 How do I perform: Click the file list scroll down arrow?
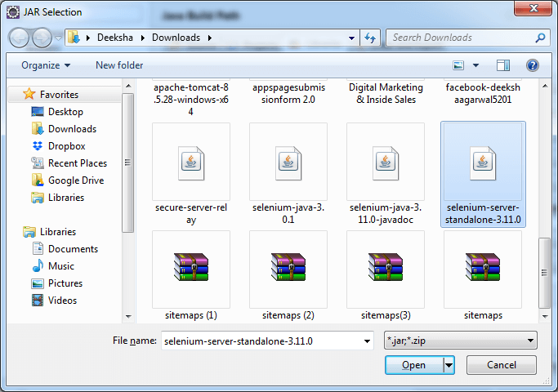pos(545,316)
